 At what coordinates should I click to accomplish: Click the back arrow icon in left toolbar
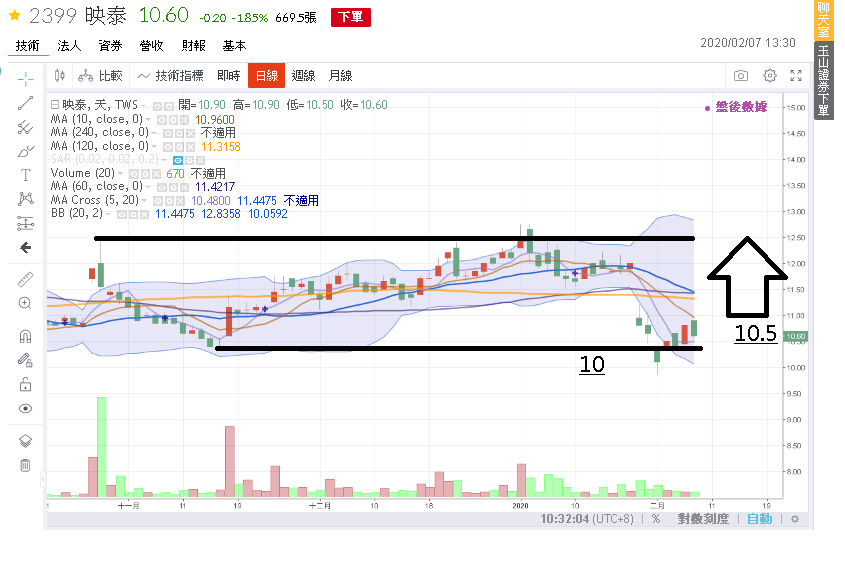tap(25, 247)
